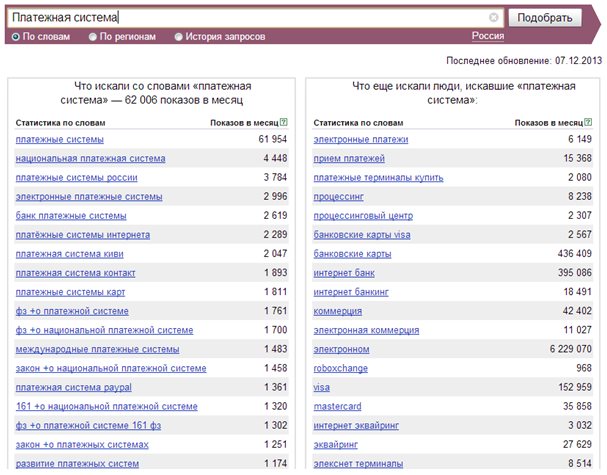Open платежная система контакт link

click(x=75, y=273)
